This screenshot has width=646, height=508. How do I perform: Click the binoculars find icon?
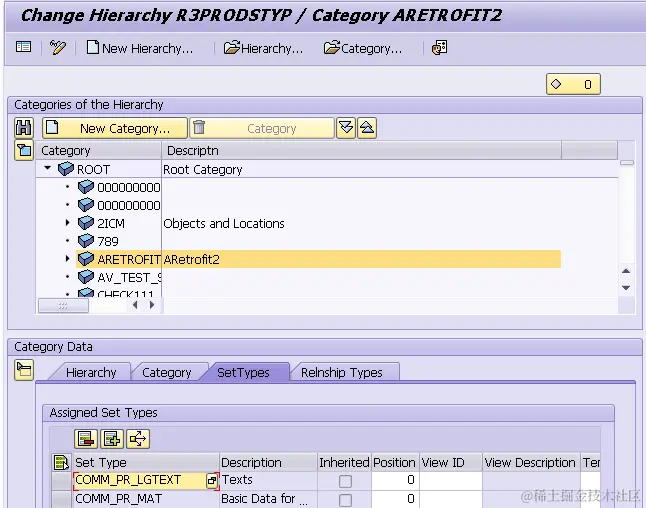coord(23,128)
